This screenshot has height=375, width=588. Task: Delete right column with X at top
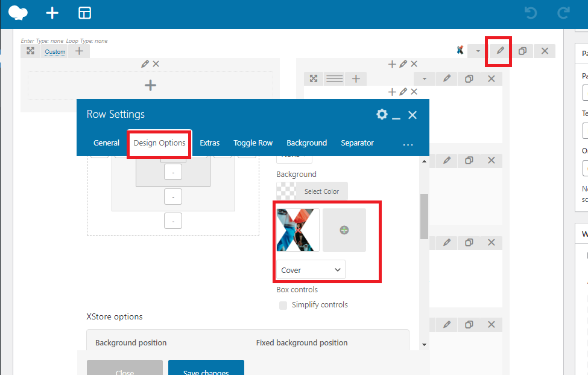pos(414,64)
